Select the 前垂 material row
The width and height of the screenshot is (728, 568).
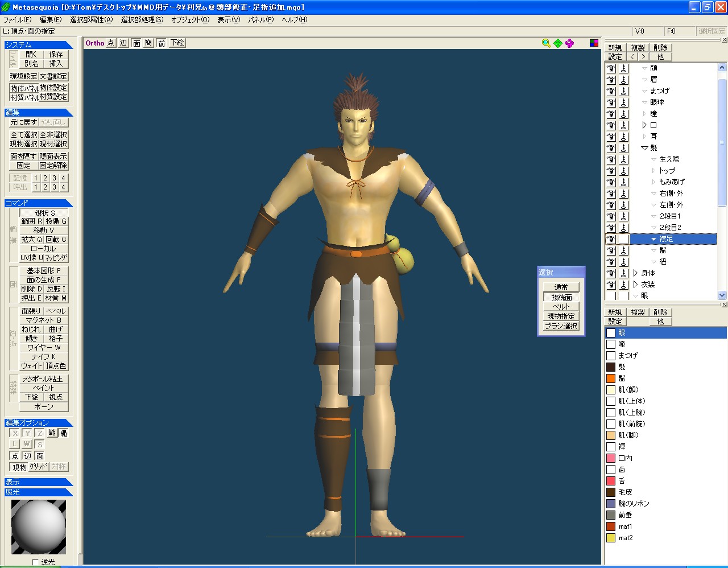665,515
